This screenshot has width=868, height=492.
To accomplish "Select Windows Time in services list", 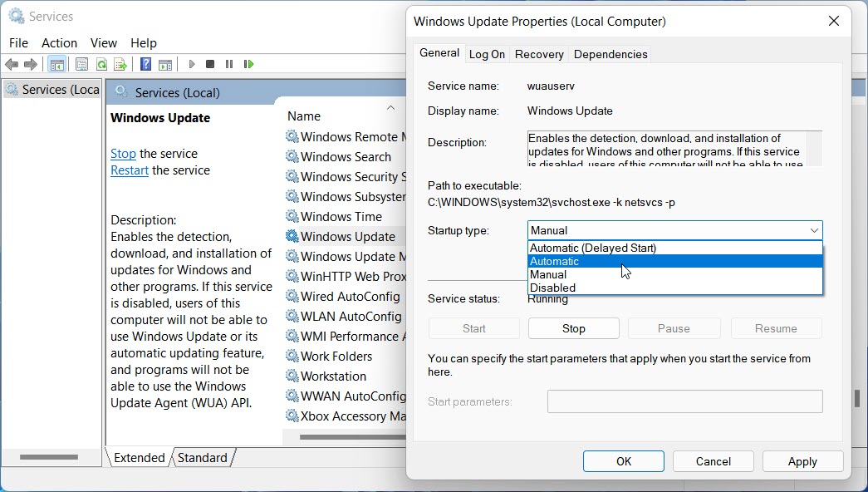I will click(341, 216).
